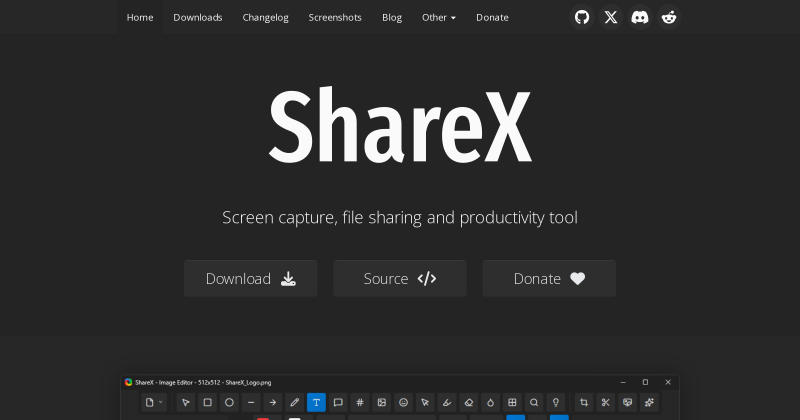800x420 pixels.
Task: Select the Ellipse tool in Image Editor
Action: 229,402
